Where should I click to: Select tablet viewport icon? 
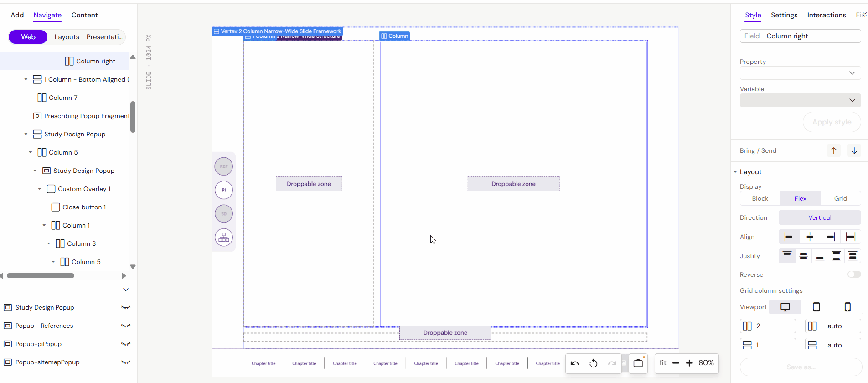point(816,307)
